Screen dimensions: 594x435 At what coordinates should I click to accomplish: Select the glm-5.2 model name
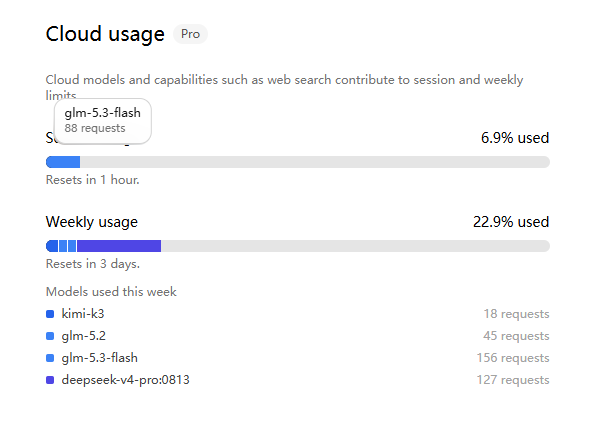pyautogui.click(x=84, y=336)
